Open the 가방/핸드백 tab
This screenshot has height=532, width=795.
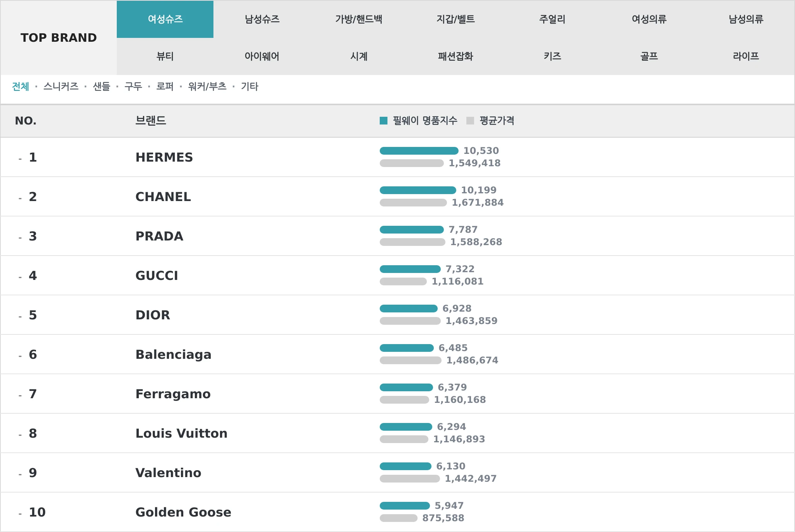pyautogui.click(x=359, y=19)
